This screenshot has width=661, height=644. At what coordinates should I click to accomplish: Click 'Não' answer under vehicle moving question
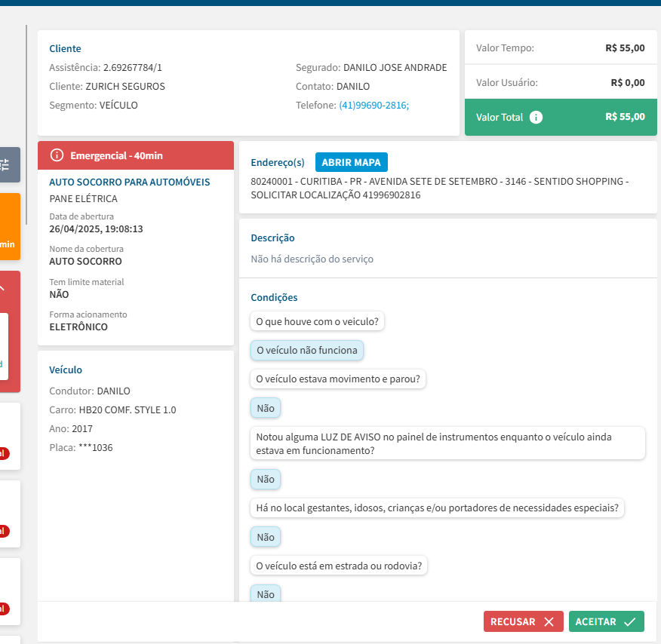click(266, 409)
